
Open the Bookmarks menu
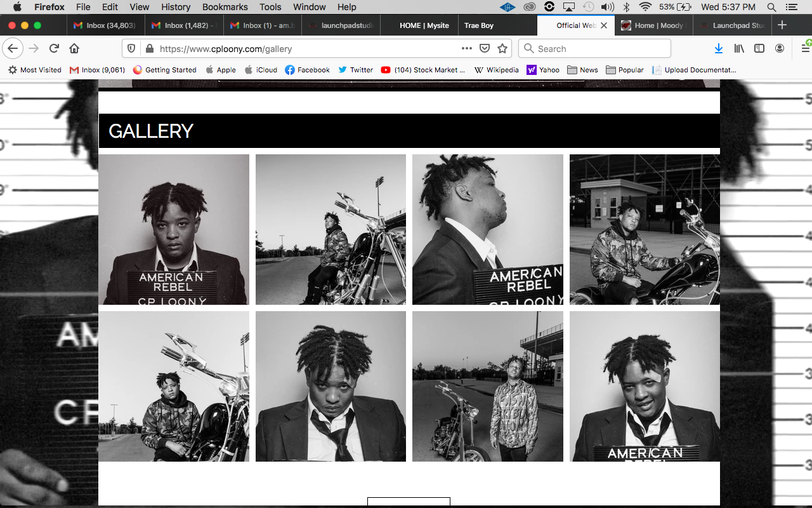[x=225, y=7]
